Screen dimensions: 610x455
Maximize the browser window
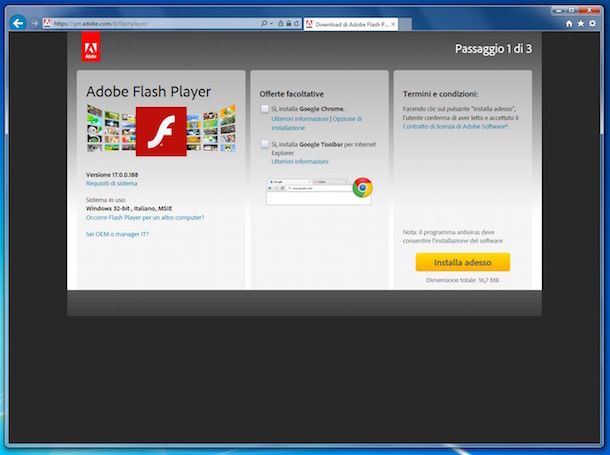(572, 10)
